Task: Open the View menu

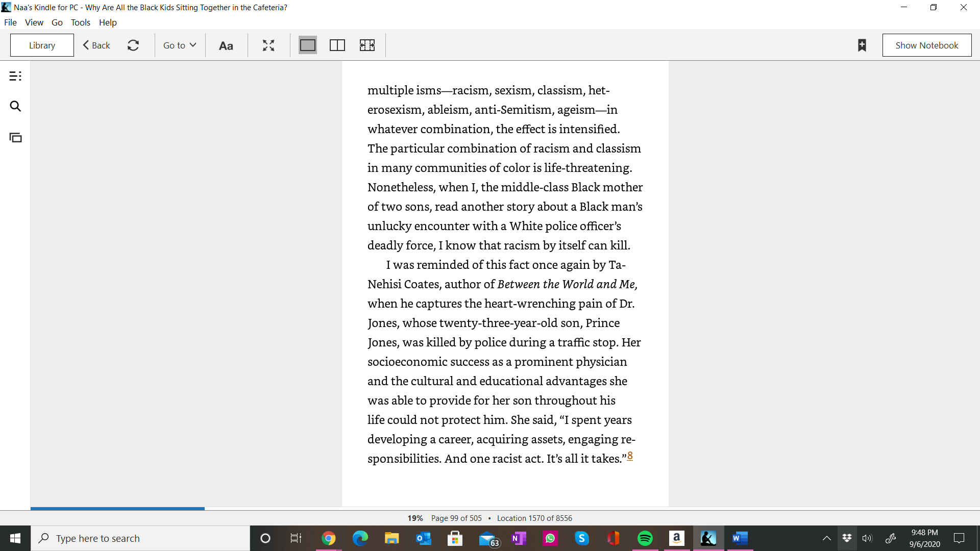Action: pos(34,22)
